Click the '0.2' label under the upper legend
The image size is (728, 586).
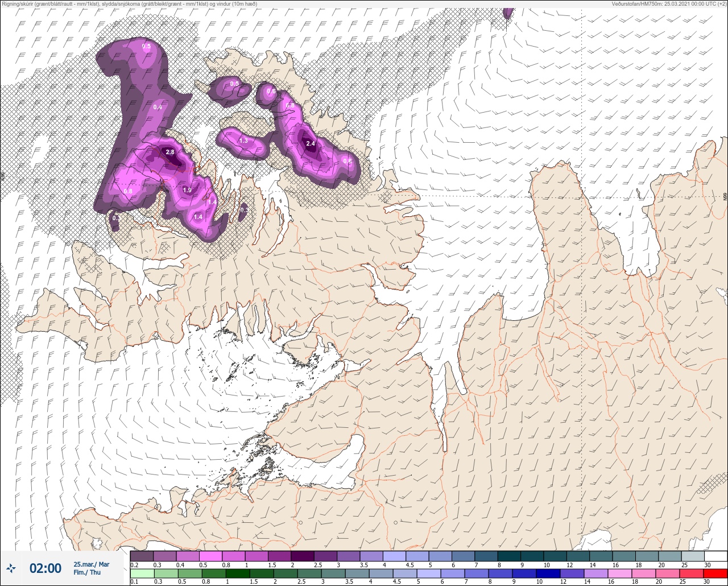coord(134,565)
